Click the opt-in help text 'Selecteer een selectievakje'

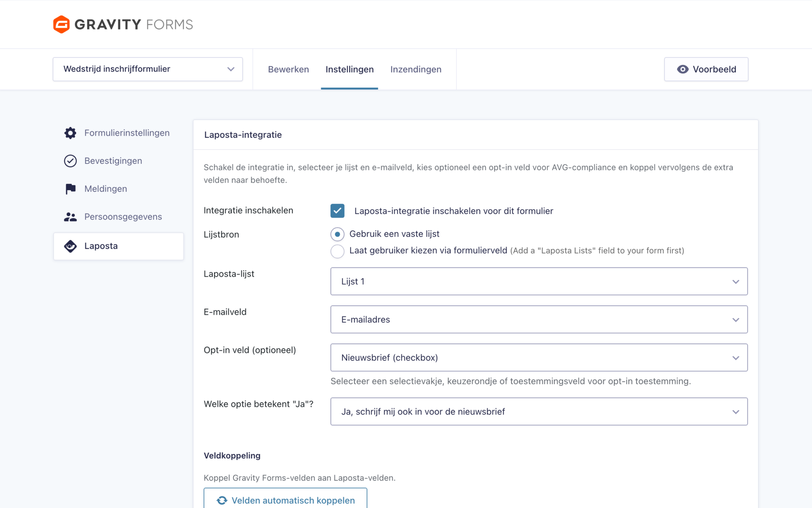pyautogui.click(x=511, y=381)
